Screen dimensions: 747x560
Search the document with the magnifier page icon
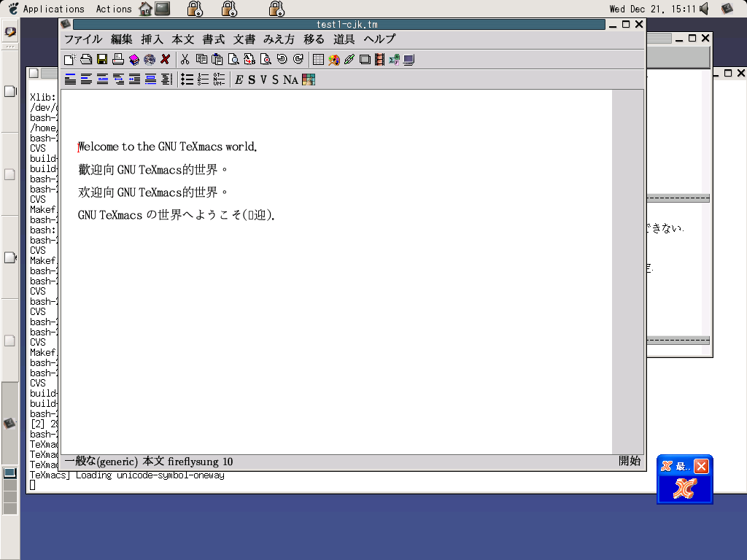pos(233,60)
